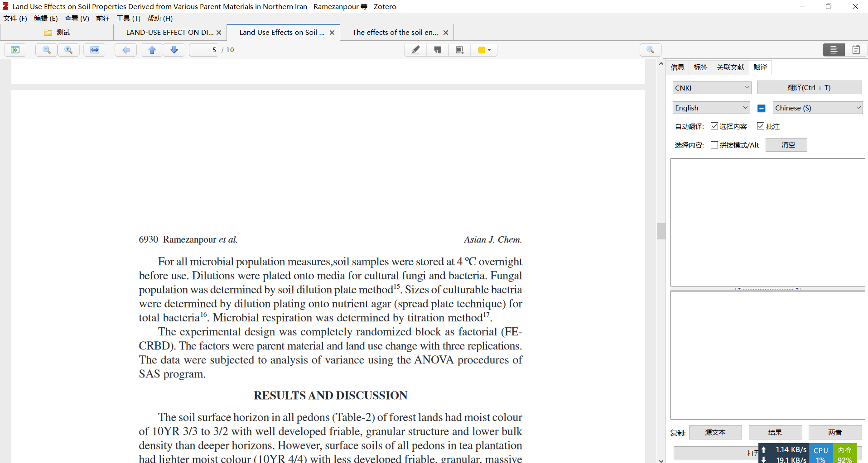Copy 结果 result text button
The height and width of the screenshot is (463, 868).
pyautogui.click(x=775, y=433)
